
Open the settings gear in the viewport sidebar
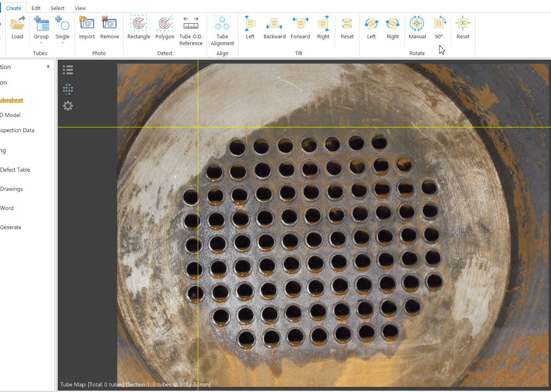point(68,106)
